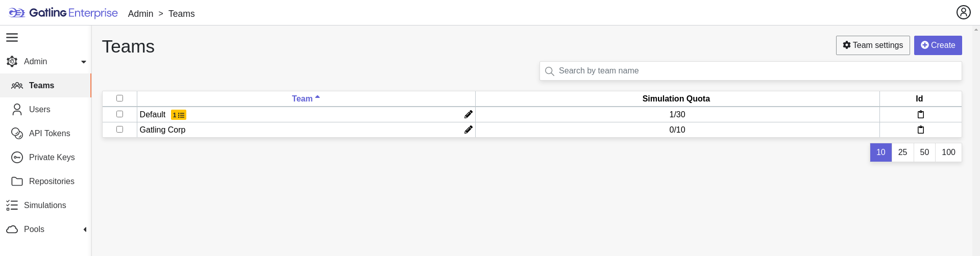Collapse the Admin section arrow
980x256 pixels.
click(x=84, y=62)
